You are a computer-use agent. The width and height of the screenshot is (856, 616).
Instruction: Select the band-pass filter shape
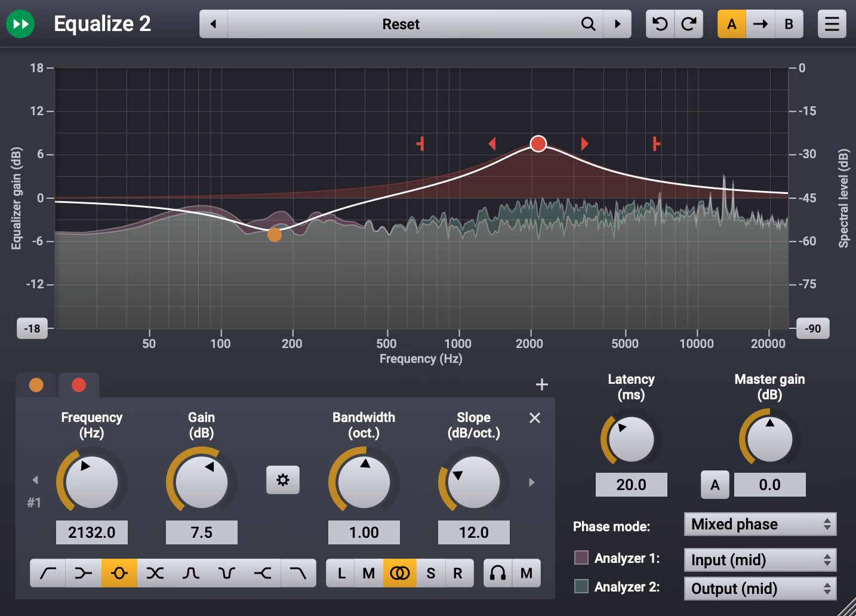191,573
